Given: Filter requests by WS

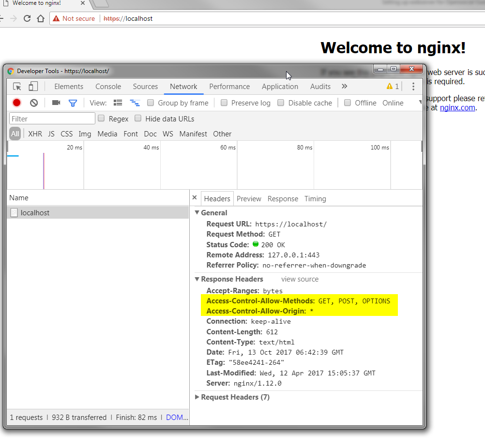Looking at the screenshot, I should click(x=168, y=134).
